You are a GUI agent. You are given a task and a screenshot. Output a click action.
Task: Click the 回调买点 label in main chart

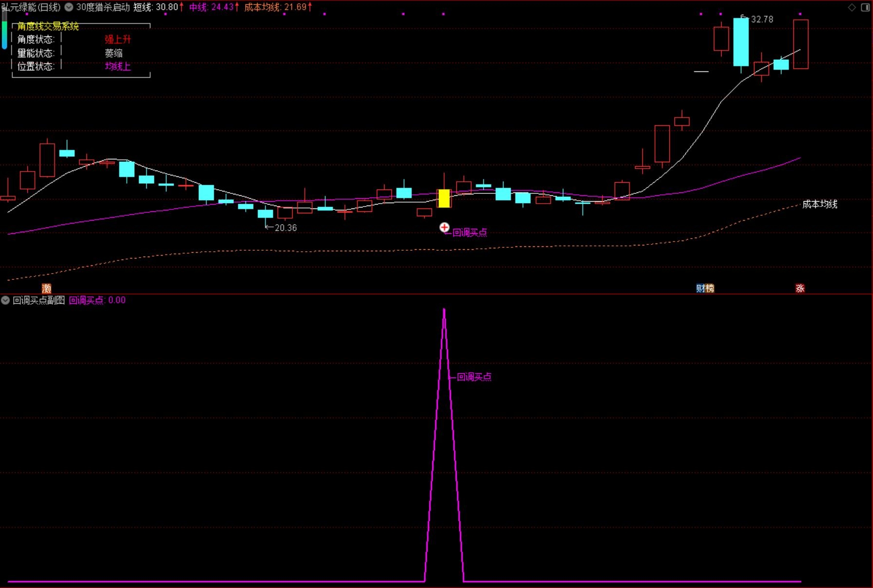469,233
